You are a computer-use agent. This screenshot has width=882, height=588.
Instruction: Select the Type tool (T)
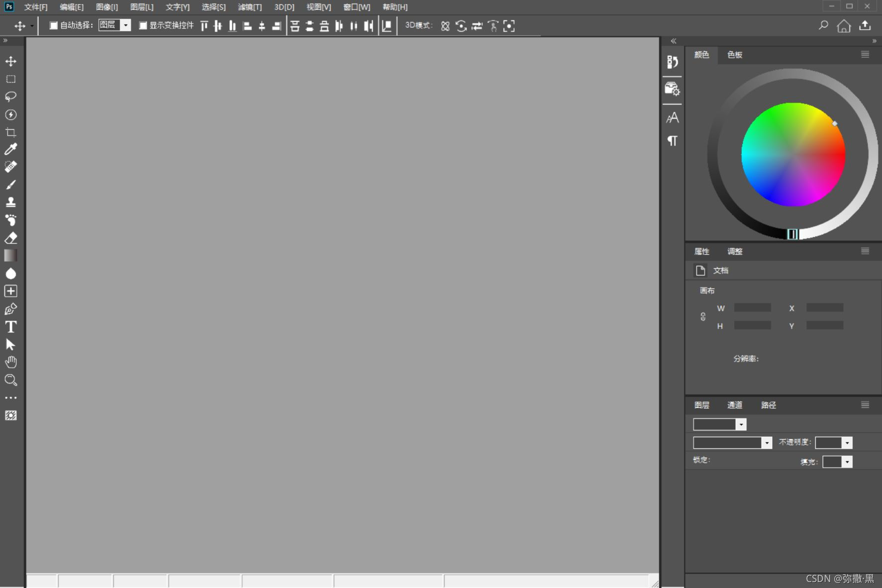click(x=10, y=327)
